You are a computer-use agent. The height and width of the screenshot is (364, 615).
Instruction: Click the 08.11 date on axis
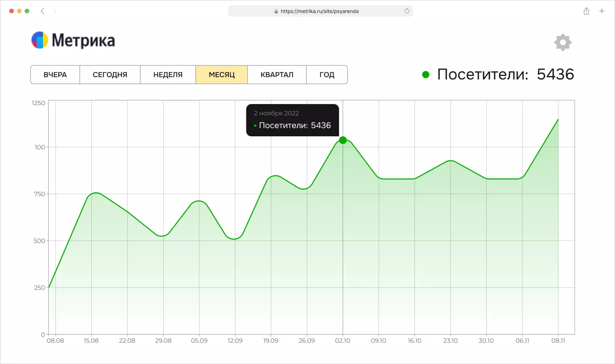[558, 341]
